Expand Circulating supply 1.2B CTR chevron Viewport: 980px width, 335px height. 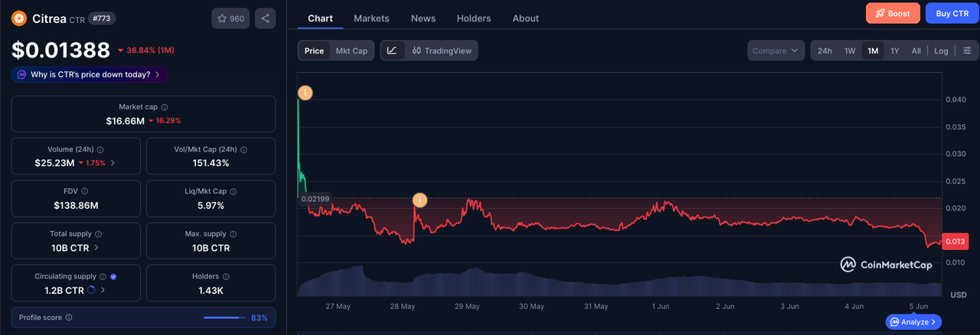[x=103, y=291]
